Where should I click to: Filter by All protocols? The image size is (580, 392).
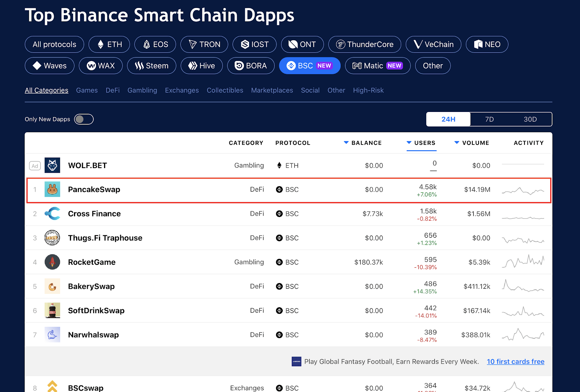54,44
